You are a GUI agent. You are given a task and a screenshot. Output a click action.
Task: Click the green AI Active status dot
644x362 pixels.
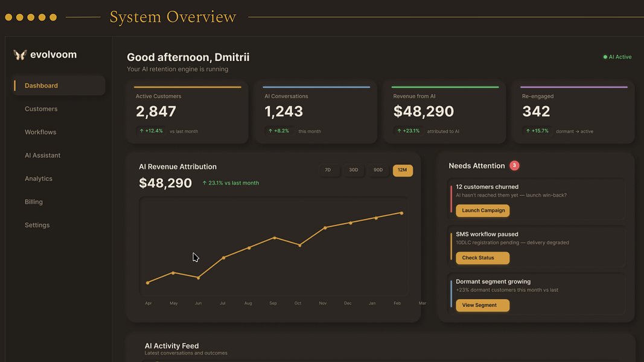coord(605,57)
